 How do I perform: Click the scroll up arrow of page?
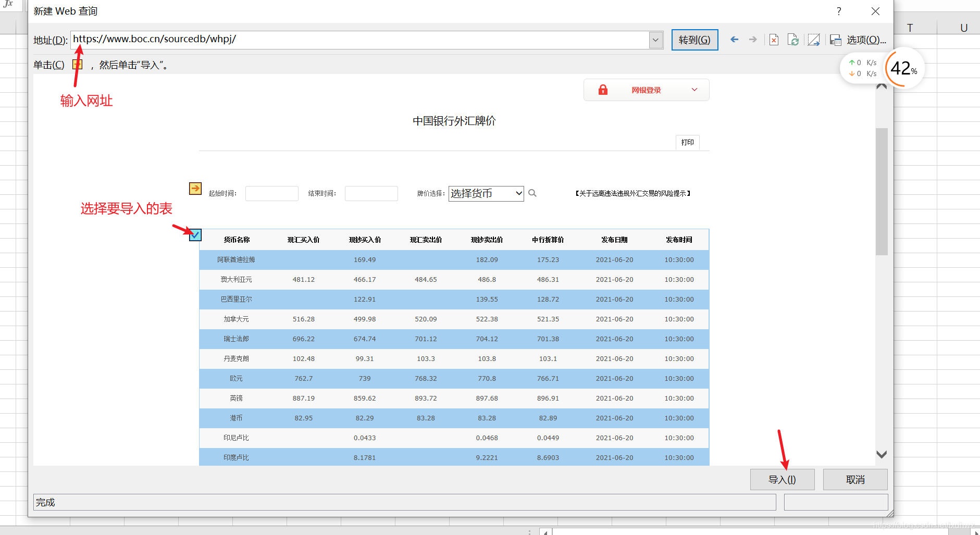(x=882, y=86)
